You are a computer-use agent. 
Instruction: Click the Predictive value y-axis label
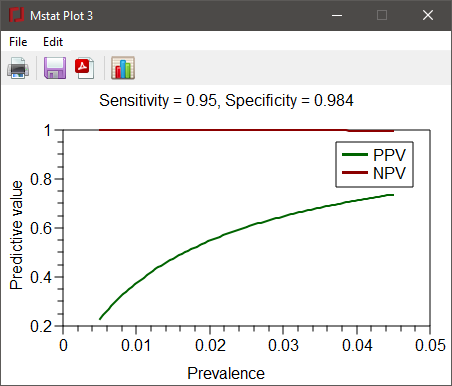click(x=16, y=235)
